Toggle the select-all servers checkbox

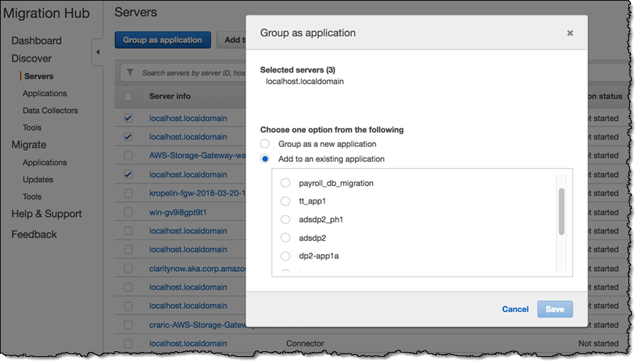point(128,96)
